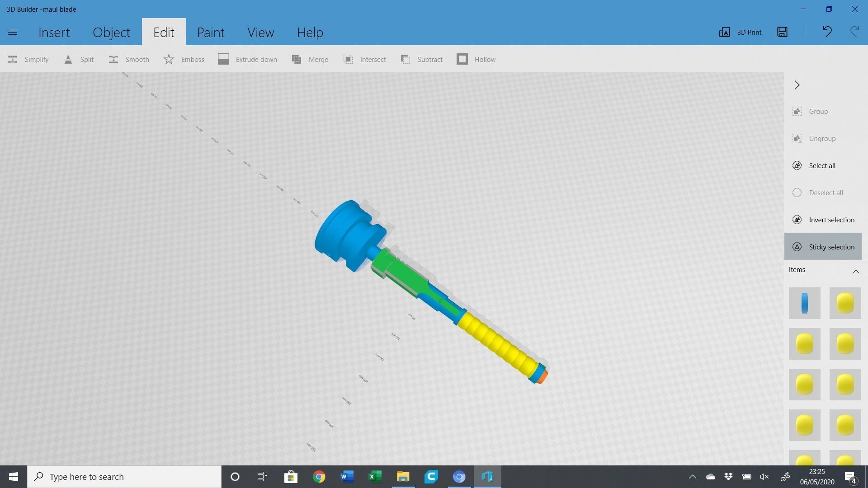Screen dimensions: 868x488
Task: Collapse the Items list
Action: tap(855, 271)
